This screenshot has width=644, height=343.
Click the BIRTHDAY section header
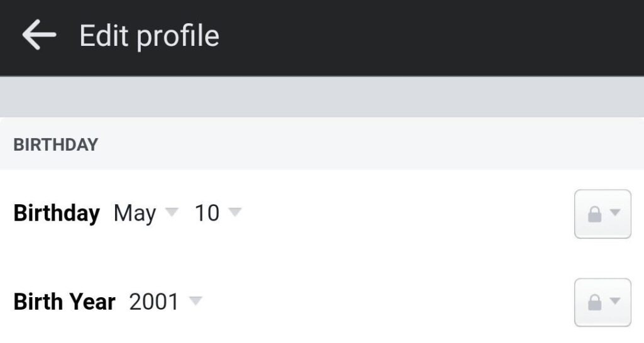coord(56,145)
